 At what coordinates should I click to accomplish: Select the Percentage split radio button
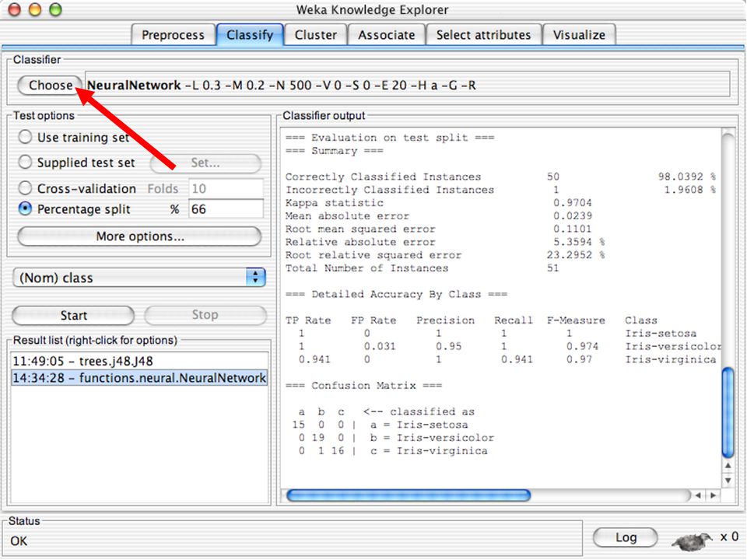[x=25, y=208]
